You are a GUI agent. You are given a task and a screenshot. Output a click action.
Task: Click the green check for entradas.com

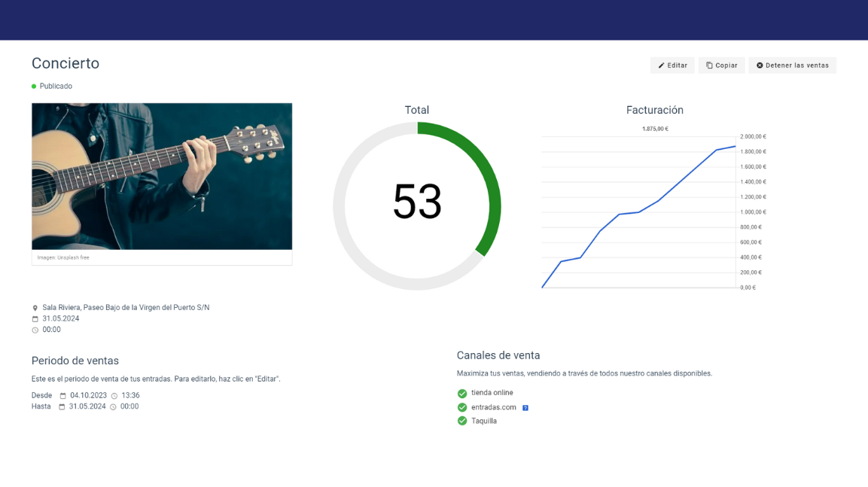(x=462, y=407)
